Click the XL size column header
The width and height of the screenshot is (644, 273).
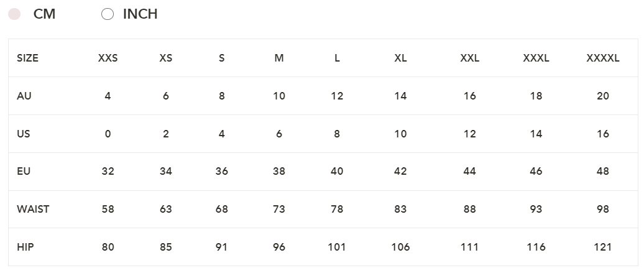click(400, 58)
